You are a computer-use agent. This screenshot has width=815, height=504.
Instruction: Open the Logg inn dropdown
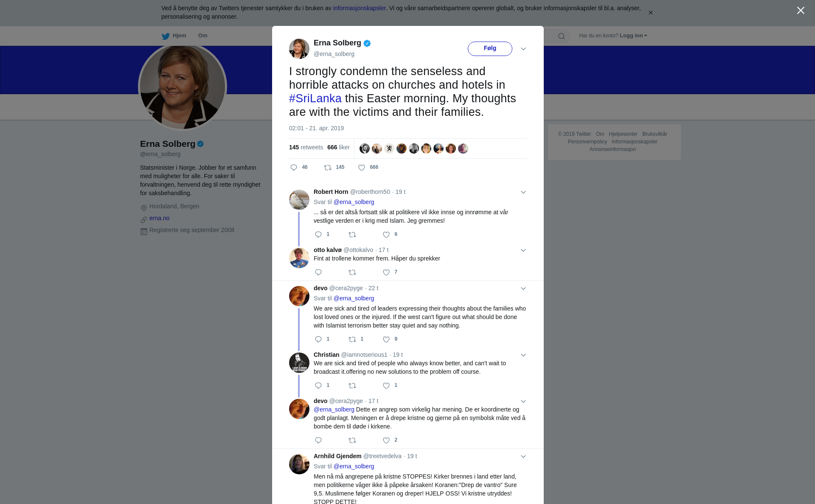[x=633, y=36]
